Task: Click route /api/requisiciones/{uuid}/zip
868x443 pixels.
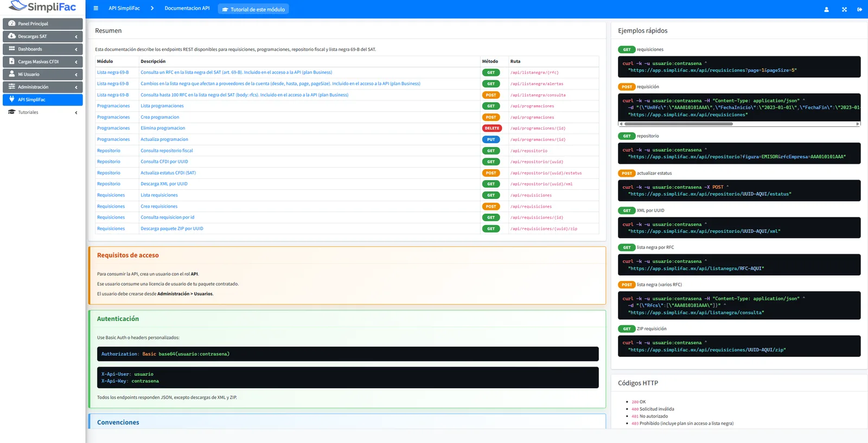Action: (544, 229)
